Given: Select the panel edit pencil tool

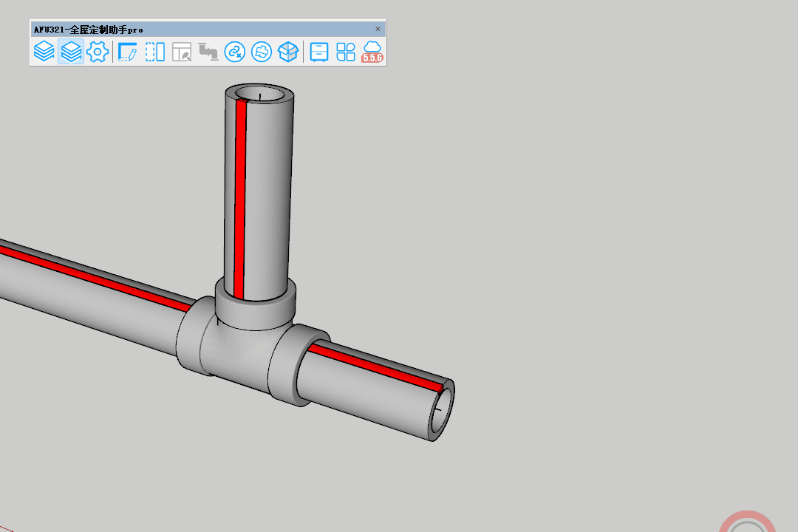Looking at the screenshot, I should (x=128, y=52).
